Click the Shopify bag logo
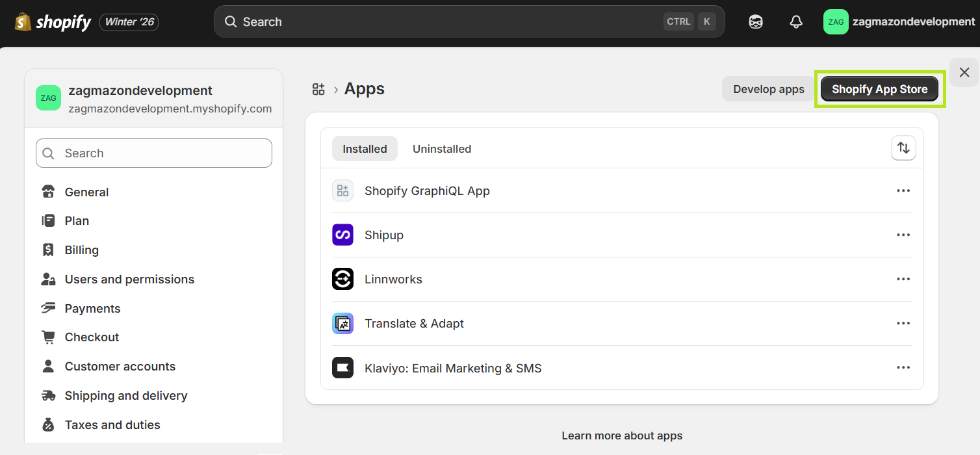The image size is (980, 455). point(22,21)
